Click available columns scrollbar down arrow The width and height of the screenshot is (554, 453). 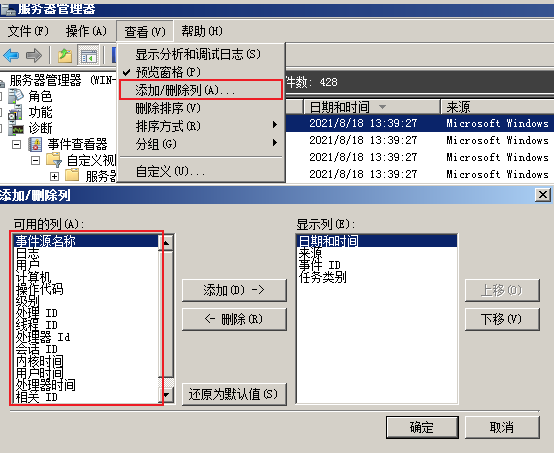pos(166,394)
